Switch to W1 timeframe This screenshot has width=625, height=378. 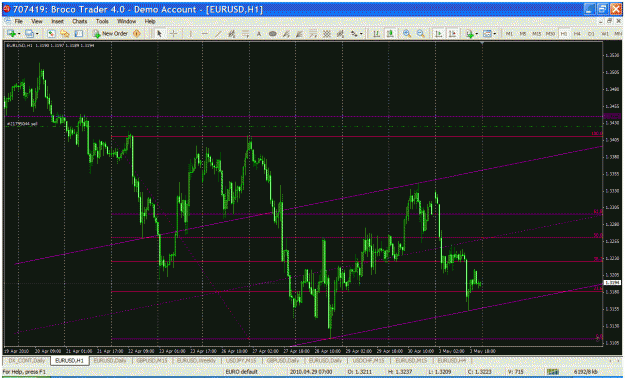click(605, 34)
